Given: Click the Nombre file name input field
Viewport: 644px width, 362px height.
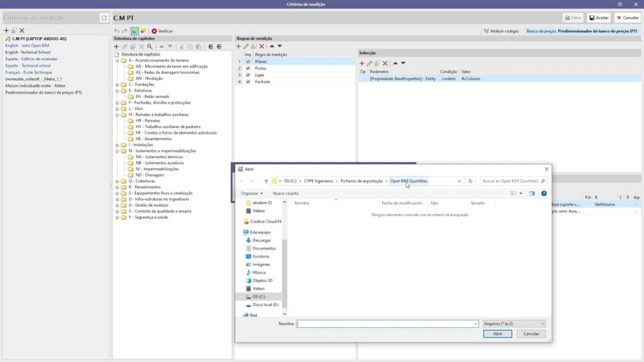Looking at the screenshot, I should tap(387, 324).
